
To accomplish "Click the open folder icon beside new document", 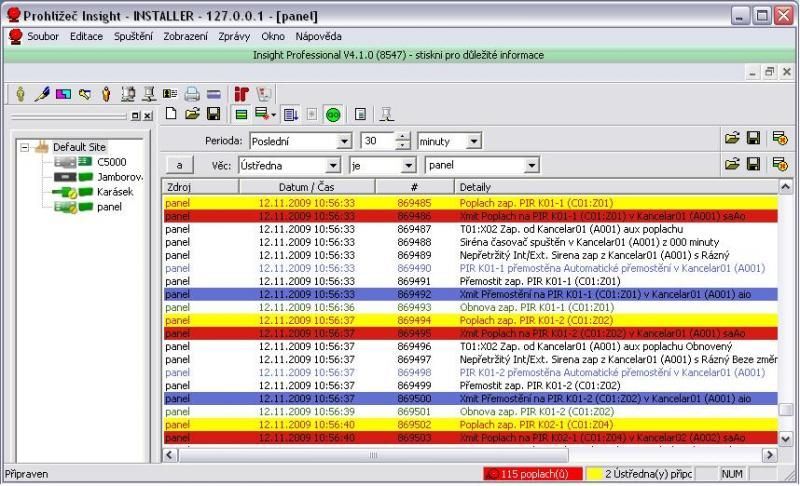I will [x=192, y=114].
